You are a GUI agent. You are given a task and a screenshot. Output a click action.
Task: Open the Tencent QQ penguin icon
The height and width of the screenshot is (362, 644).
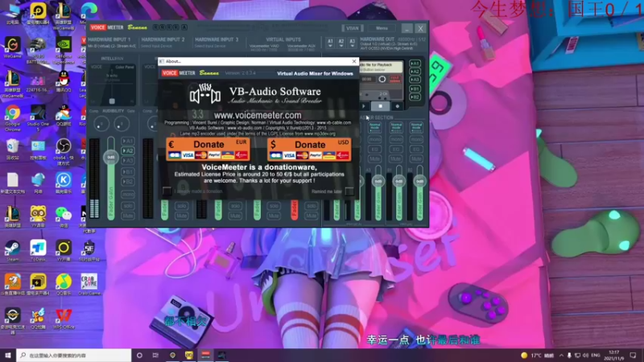tap(64, 80)
